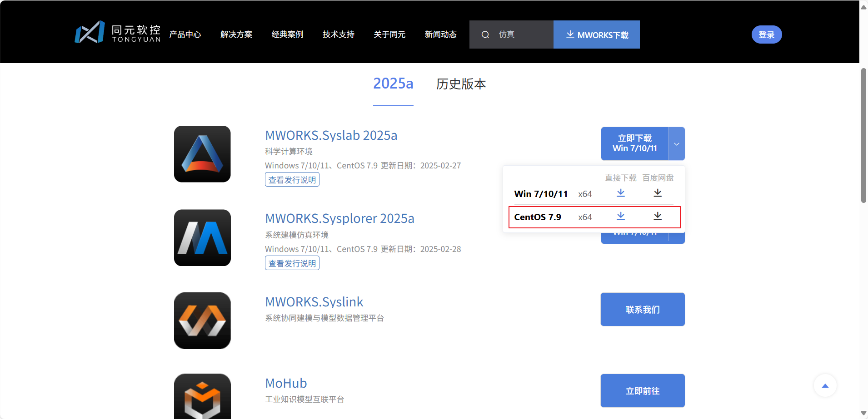This screenshot has width=868, height=419.
Task: Open the MoHub title link
Action: (286, 383)
